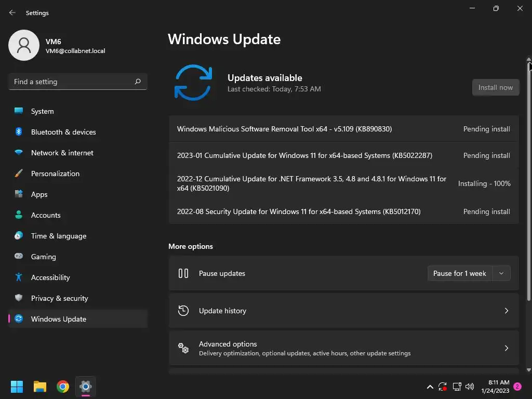The image size is (532, 399).
Task: Click the scrollbar down arrow
Action: pos(528,370)
